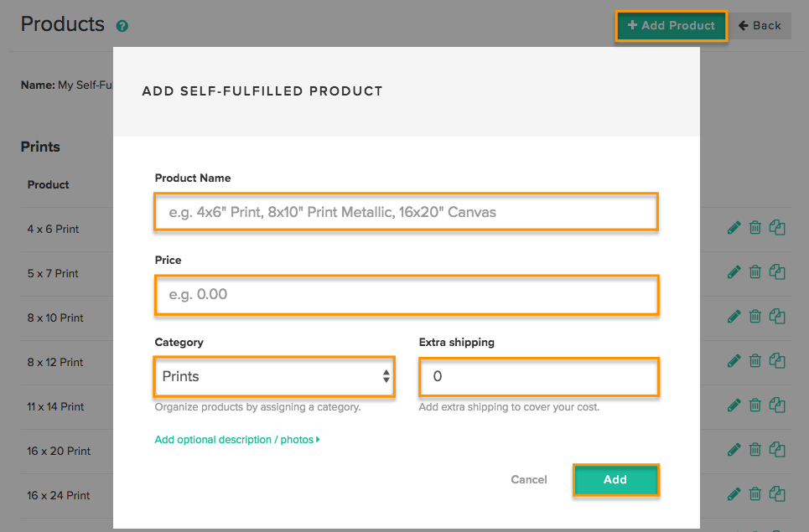The height and width of the screenshot is (532, 809).
Task: Select the 8 x 12 Print row text
Action: pos(55,362)
